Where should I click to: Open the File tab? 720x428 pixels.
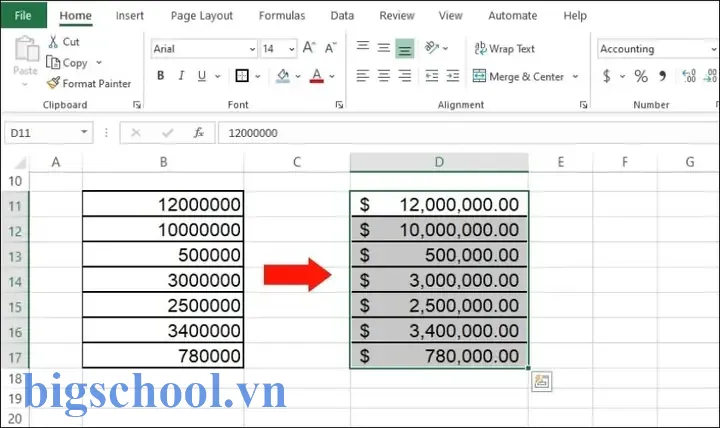pyautogui.click(x=23, y=15)
